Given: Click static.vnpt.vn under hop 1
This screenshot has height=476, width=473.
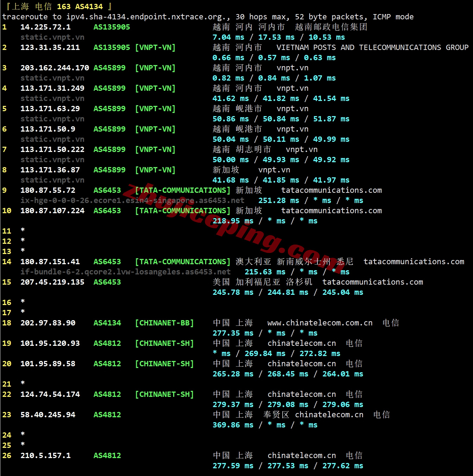Looking at the screenshot, I should (x=52, y=37).
